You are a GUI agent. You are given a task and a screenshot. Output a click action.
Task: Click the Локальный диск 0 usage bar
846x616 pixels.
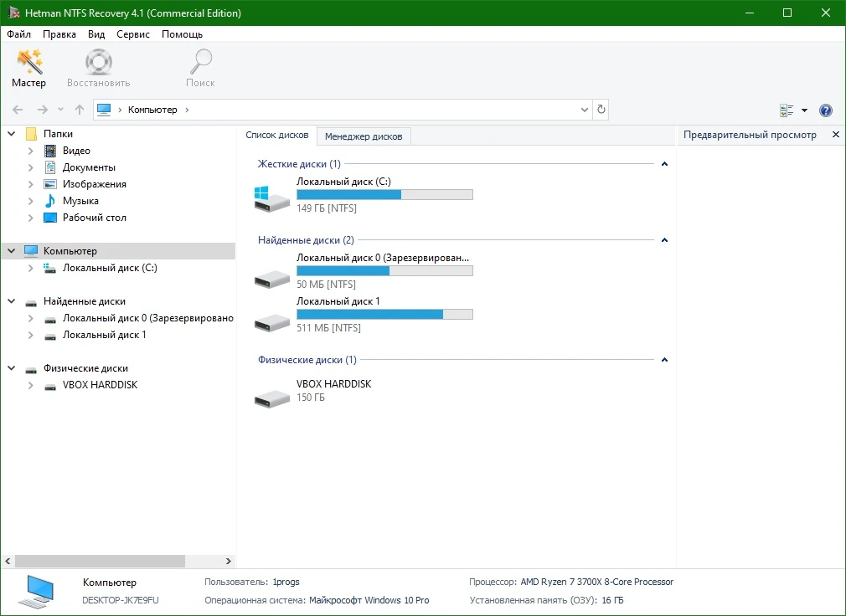[x=384, y=270]
